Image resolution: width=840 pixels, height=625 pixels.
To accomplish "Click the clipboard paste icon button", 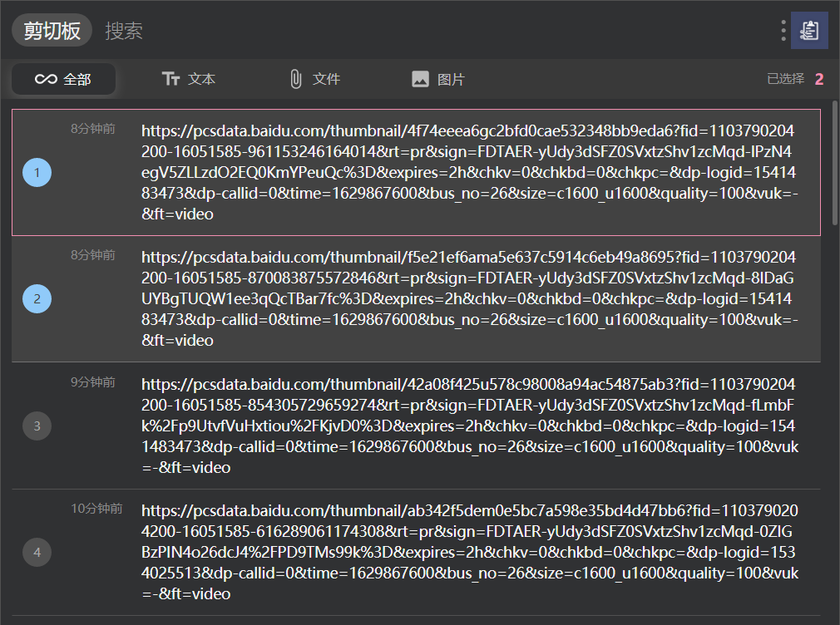I will (x=809, y=31).
